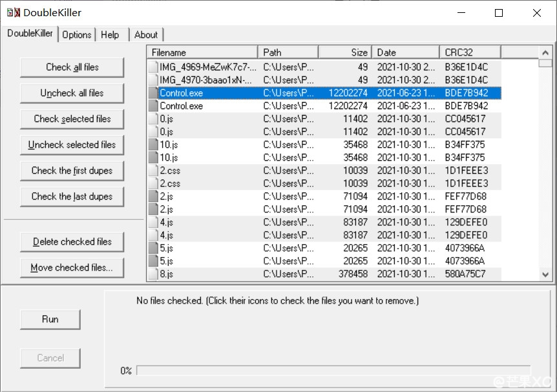Sort list by CRC32 column header
Screen dimensions: 557x392
(x=470, y=52)
